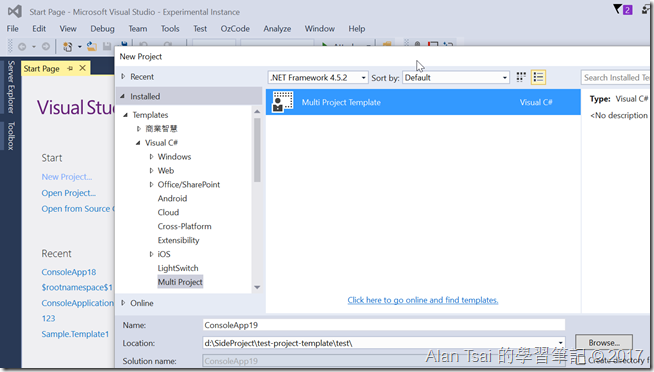The height and width of the screenshot is (372, 654).
Task: Click the Multi Project Template icon
Action: click(x=283, y=102)
